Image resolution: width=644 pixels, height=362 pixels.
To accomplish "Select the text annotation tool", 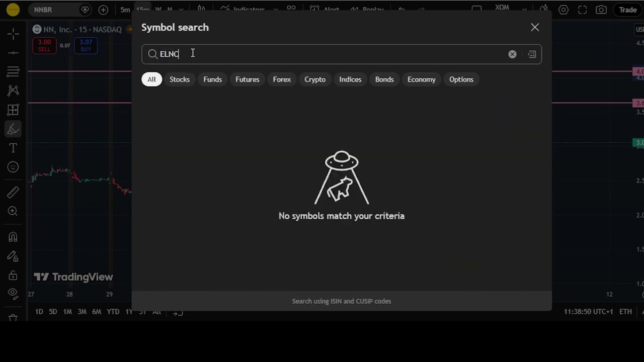I will tap(13, 148).
